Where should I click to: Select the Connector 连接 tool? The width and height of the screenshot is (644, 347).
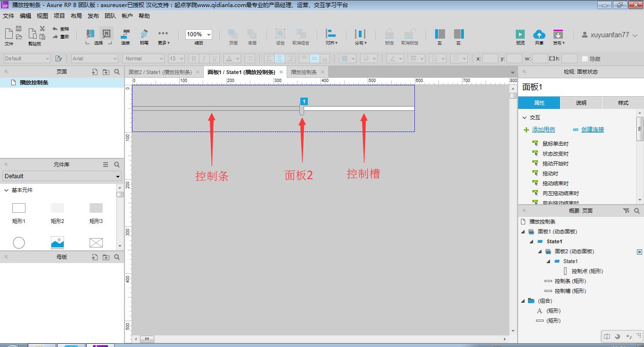point(125,37)
